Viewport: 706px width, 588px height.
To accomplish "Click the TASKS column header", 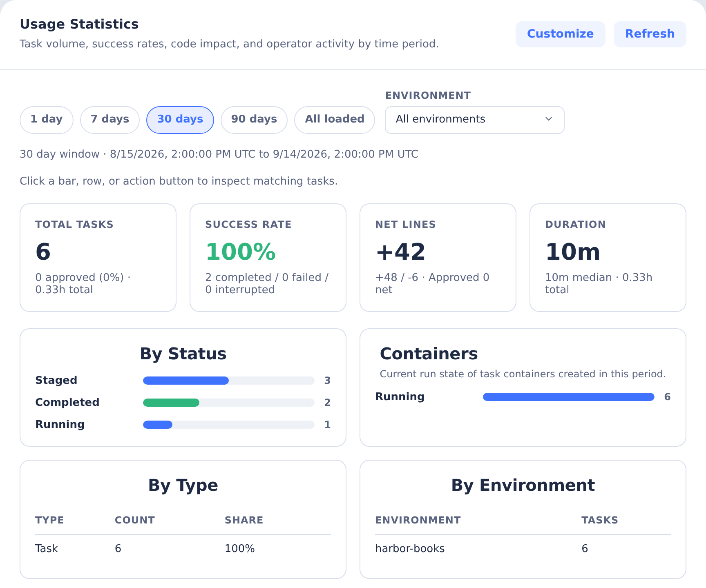I will pos(600,520).
